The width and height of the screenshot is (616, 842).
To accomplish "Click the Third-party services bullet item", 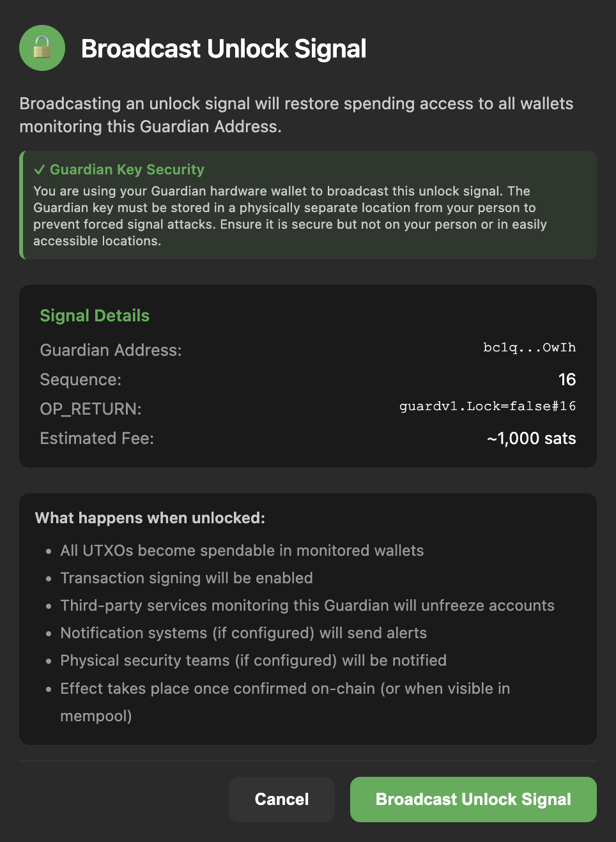I will [x=307, y=606].
